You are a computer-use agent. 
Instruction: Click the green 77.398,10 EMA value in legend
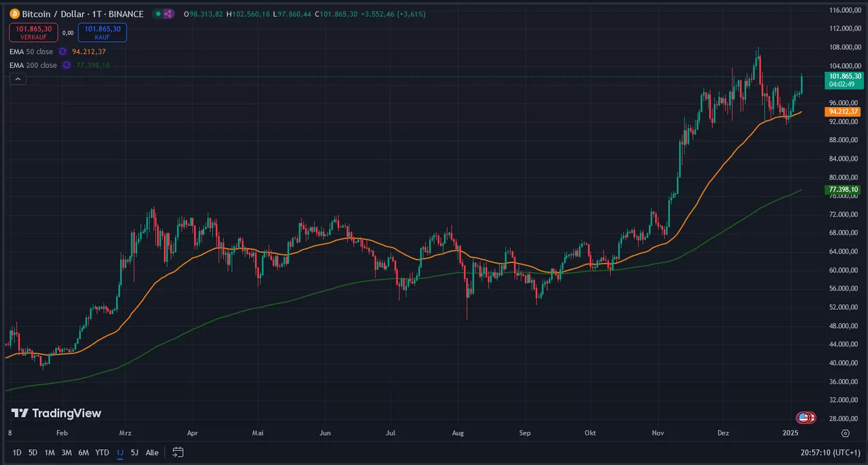point(93,65)
